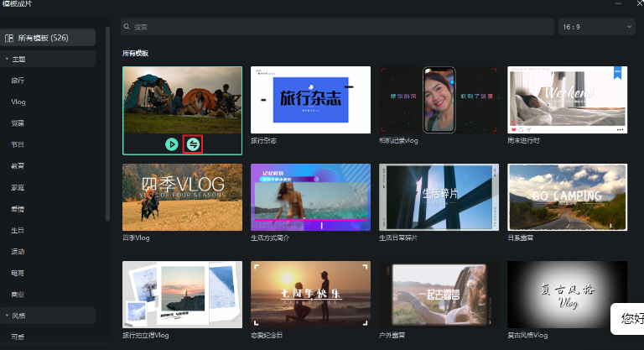Go to the 爱情 category

pyautogui.click(x=18, y=209)
